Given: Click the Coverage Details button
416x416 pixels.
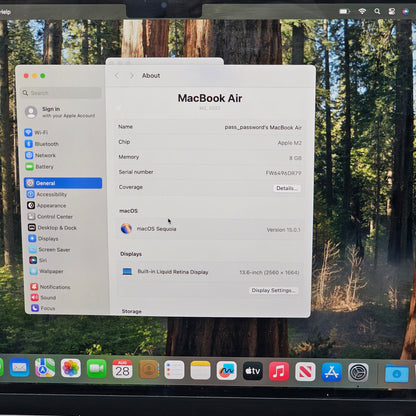Looking at the screenshot, I should [286, 188].
